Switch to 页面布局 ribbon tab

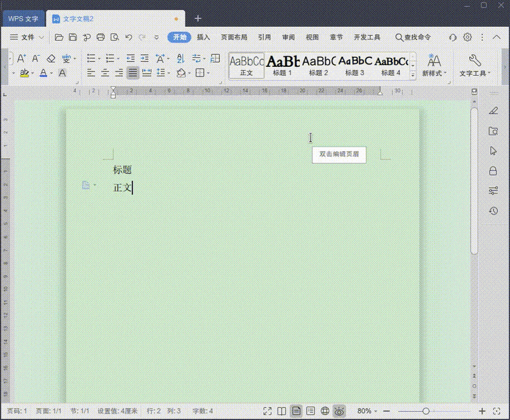pos(234,38)
